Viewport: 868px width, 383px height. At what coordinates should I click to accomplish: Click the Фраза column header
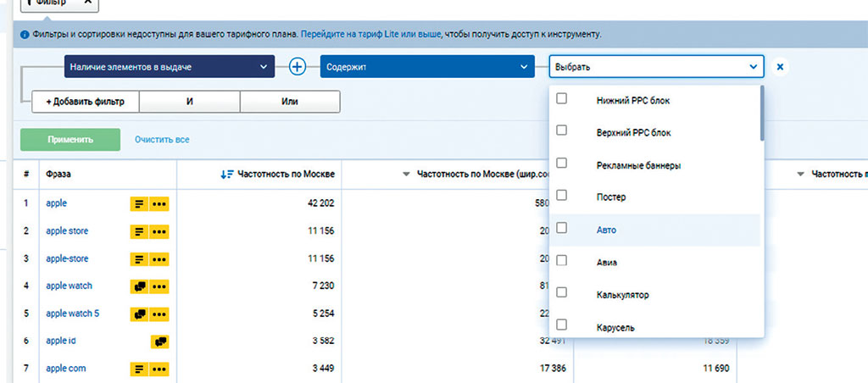[x=58, y=175]
